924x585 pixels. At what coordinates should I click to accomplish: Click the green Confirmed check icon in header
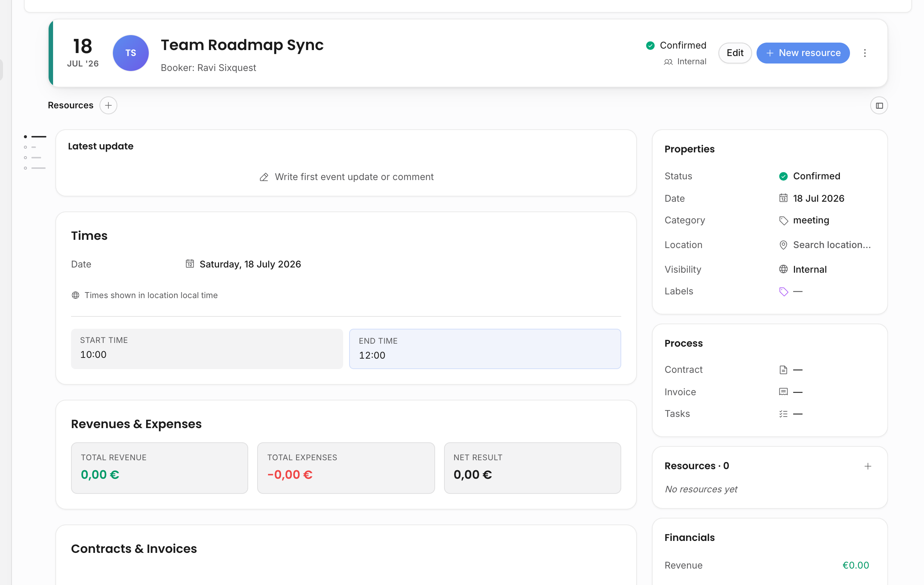tap(650, 46)
